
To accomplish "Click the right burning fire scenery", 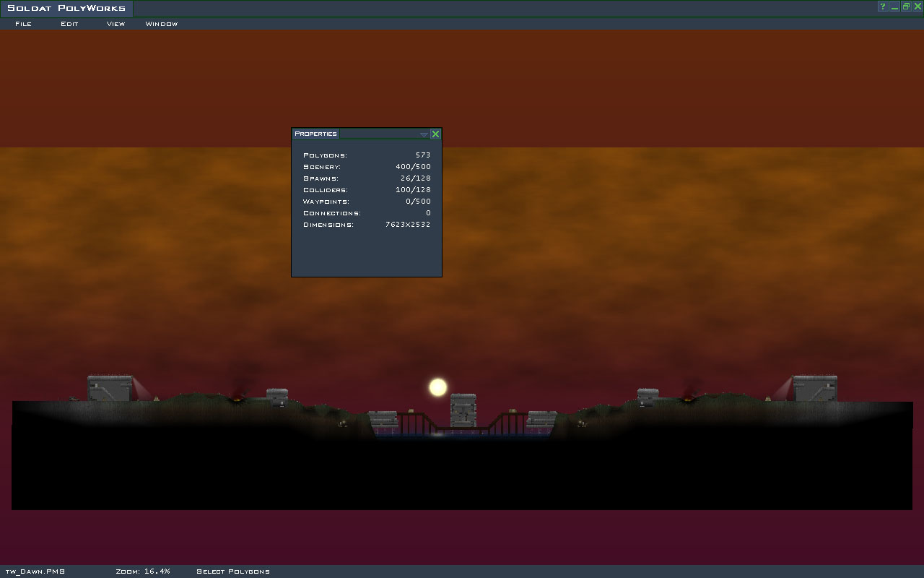I will (688, 397).
